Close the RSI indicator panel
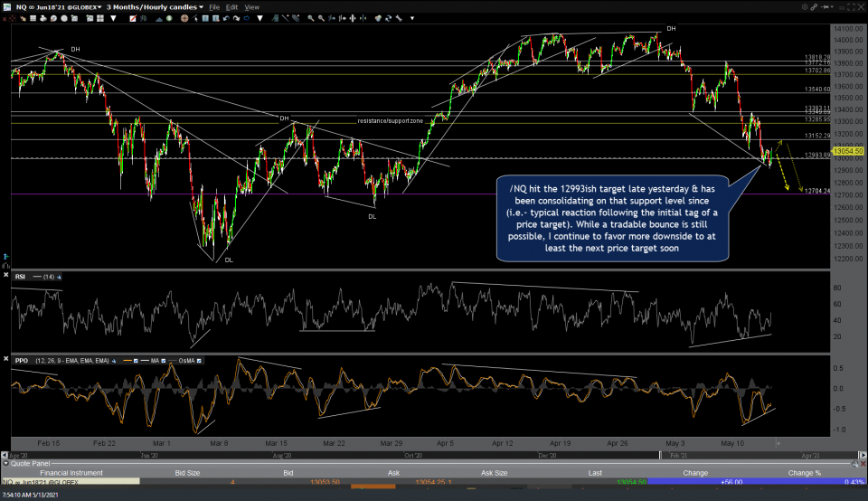868x501 pixels. click(6, 275)
